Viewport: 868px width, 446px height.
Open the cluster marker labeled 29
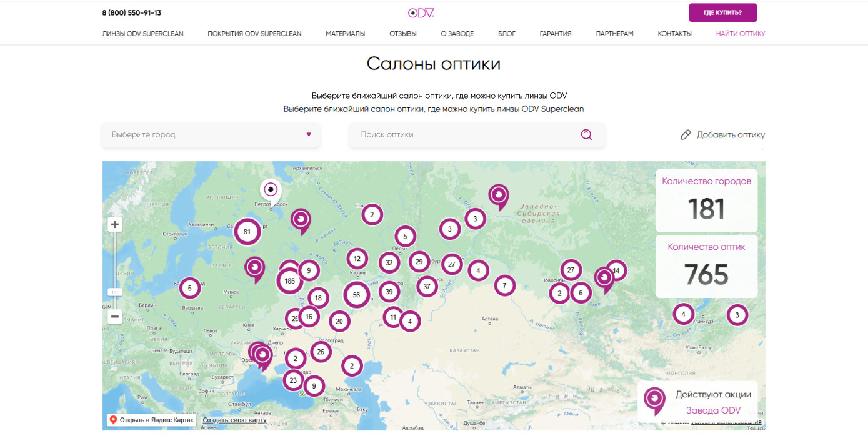pos(419,262)
